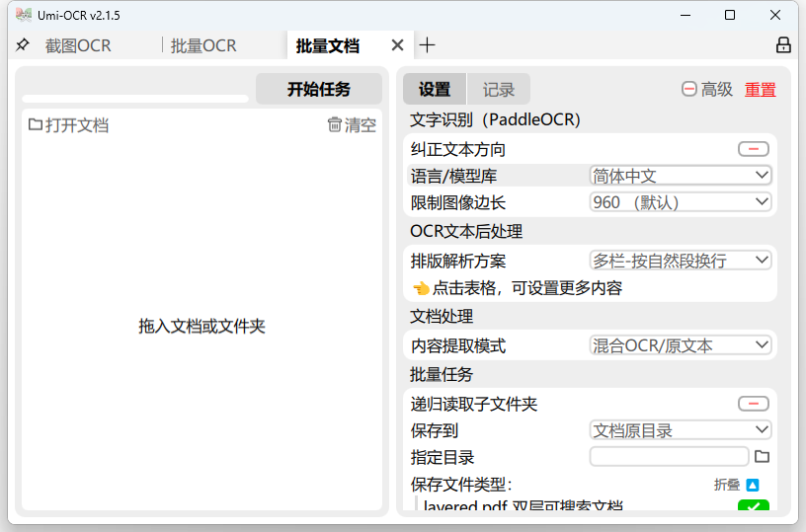The height and width of the screenshot is (532, 806).
Task: Click the 指定目录 input field
Action: coord(669,457)
